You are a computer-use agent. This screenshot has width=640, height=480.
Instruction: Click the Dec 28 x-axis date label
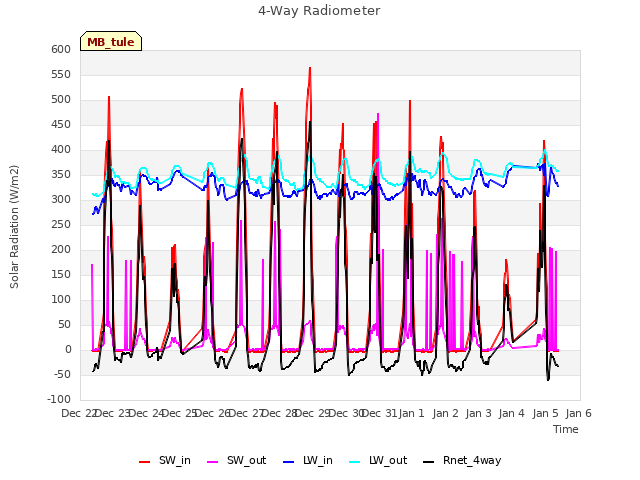[279, 413]
